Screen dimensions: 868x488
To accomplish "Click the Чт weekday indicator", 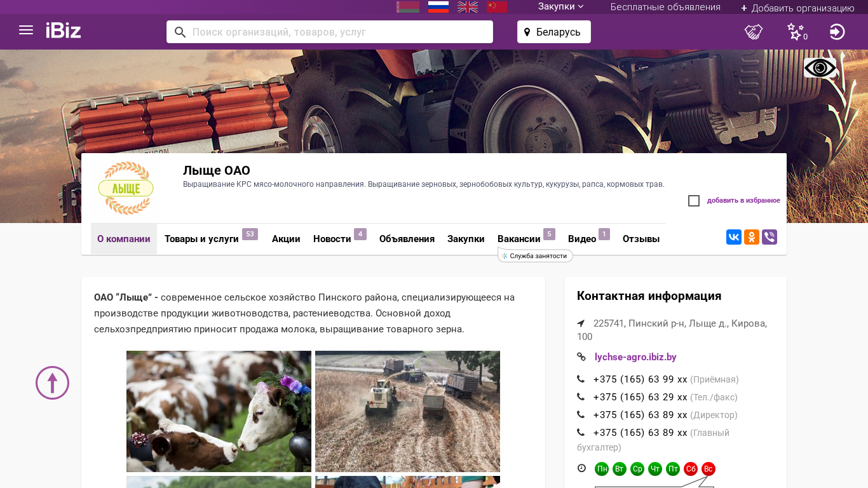I will (655, 469).
